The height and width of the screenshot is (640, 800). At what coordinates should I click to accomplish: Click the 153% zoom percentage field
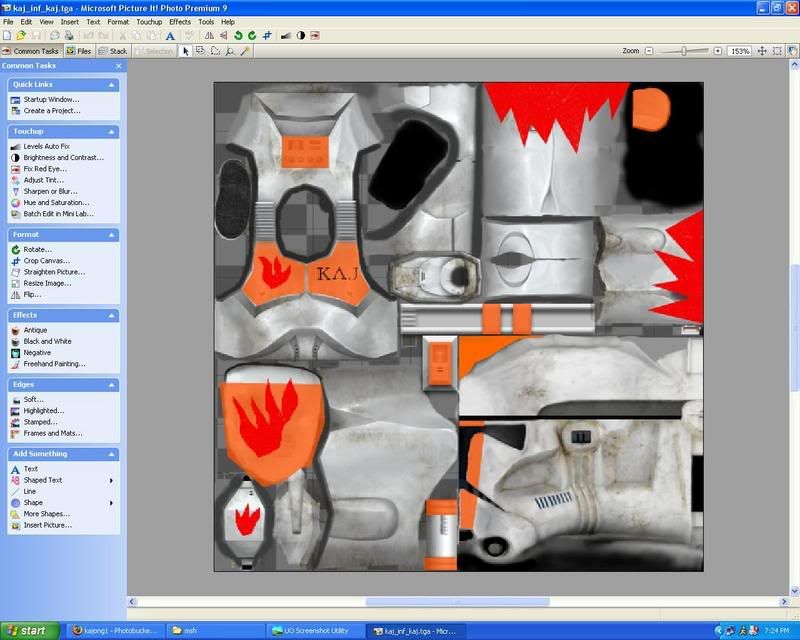(x=739, y=51)
